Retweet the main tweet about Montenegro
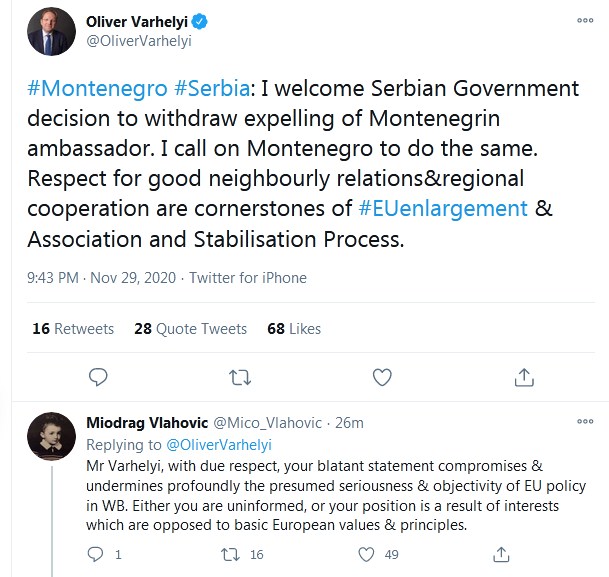The height and width of the screenshot is (577, 609). point(240,377)
